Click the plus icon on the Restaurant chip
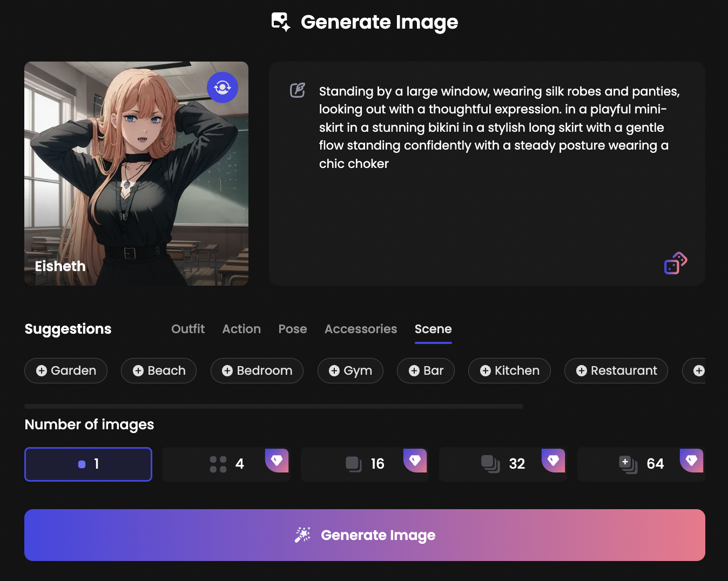This screenshot has width=728, height=581. coord(582,370)
